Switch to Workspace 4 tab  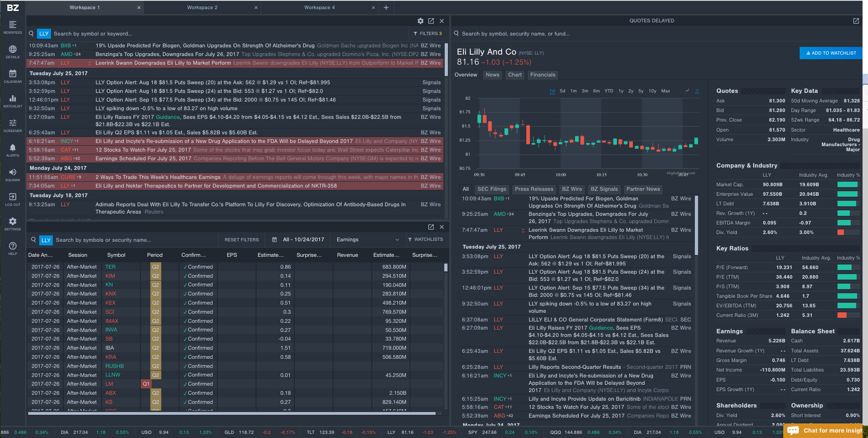[x=319, y=8]
